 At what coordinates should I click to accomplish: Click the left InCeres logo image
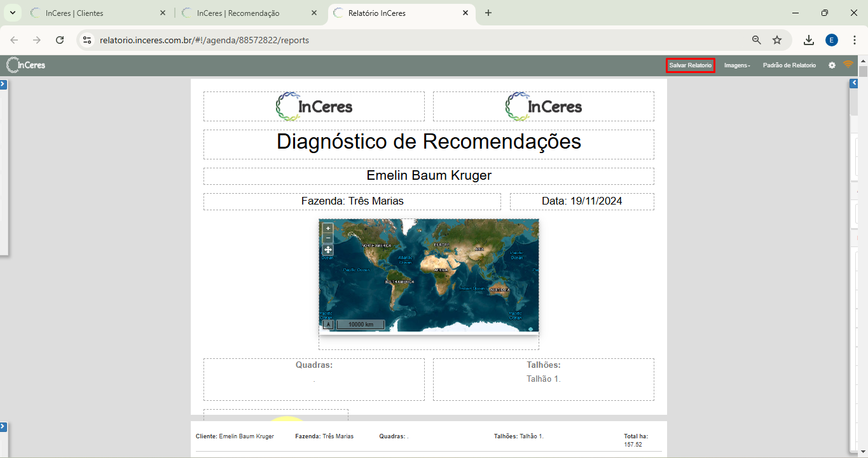pyautogui.click(x=314, y=106)
